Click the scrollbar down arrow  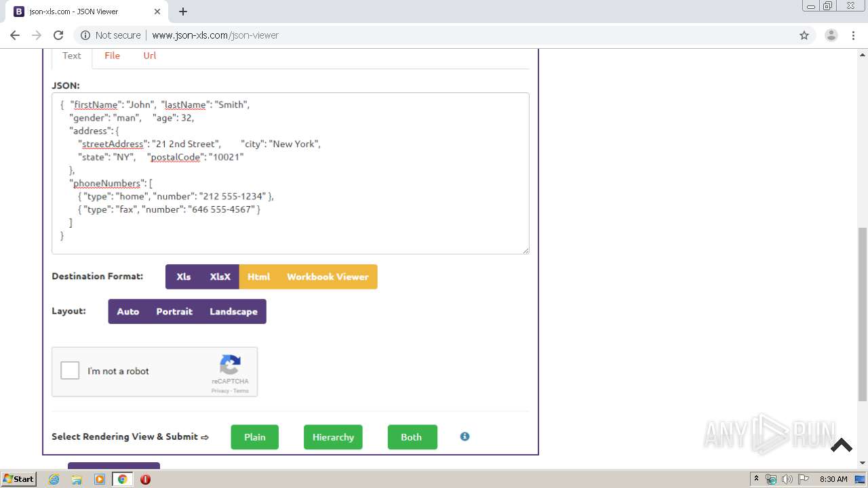coord(863,463)
